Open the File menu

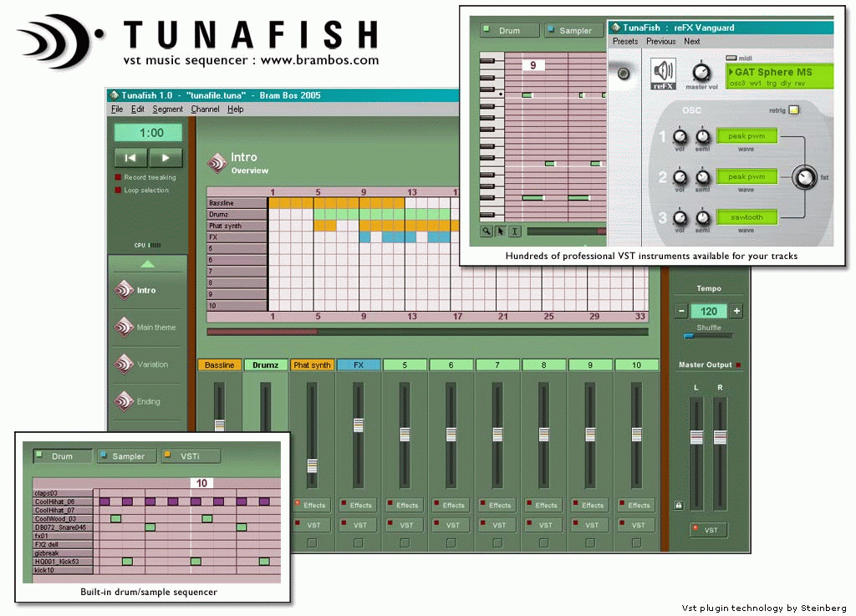(117, 109)
